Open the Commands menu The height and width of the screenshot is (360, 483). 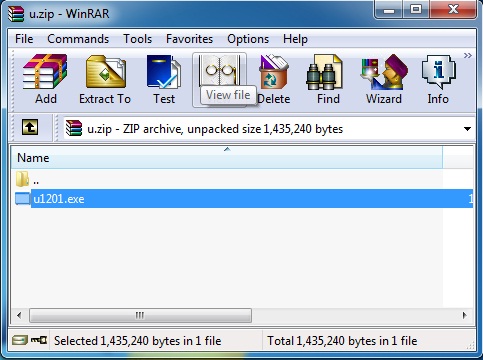pyautogui.click(x=78, y=39)
